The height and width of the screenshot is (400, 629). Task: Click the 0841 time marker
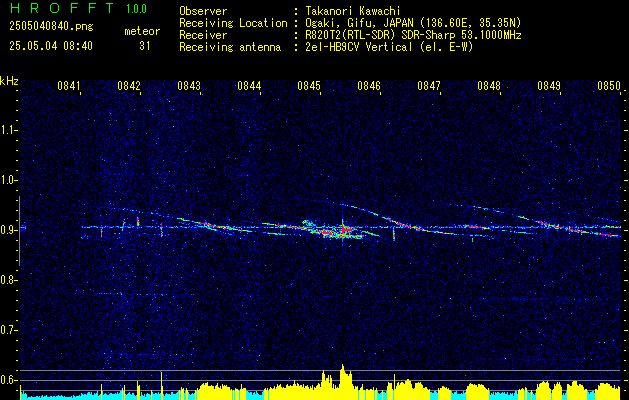pyautogui.click(x=69, y=86)
